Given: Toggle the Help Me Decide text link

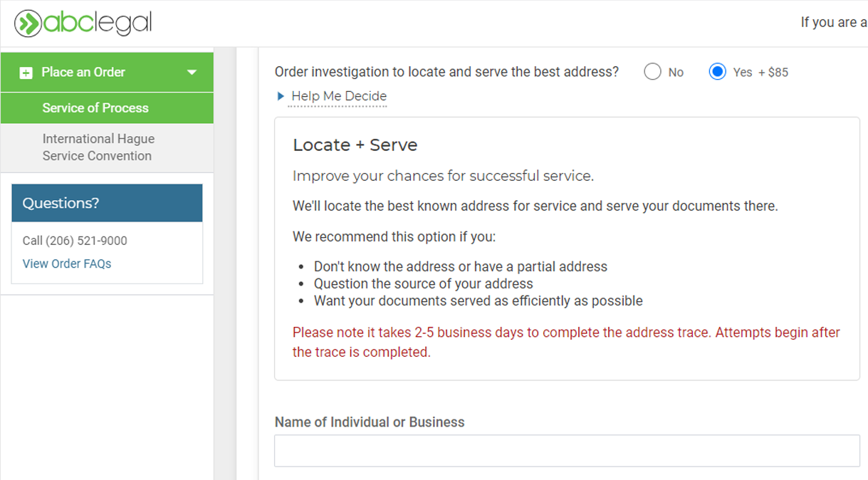Looking at the screenshot, I should click(x=339, y=96).
